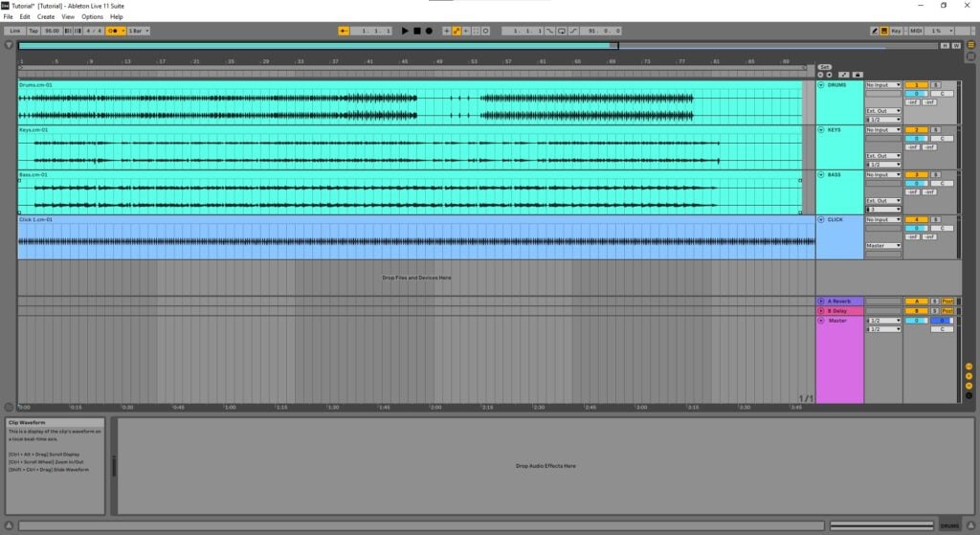This screenshot has width=980, height=535.
Task: Switch to Session View selector icon
Action: (x=970, y=56)
